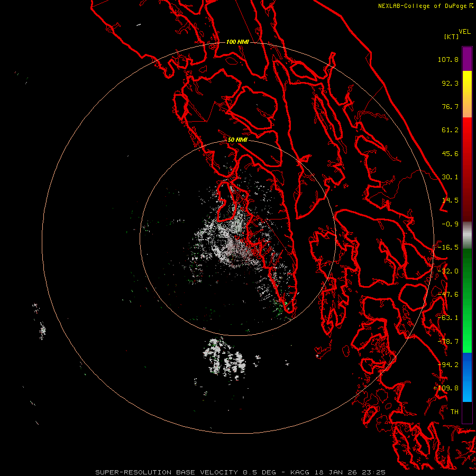476x476 pixels.
Task: Click the TH threshold label in legend
Action: pyautogui.click(x=454, y=412)
